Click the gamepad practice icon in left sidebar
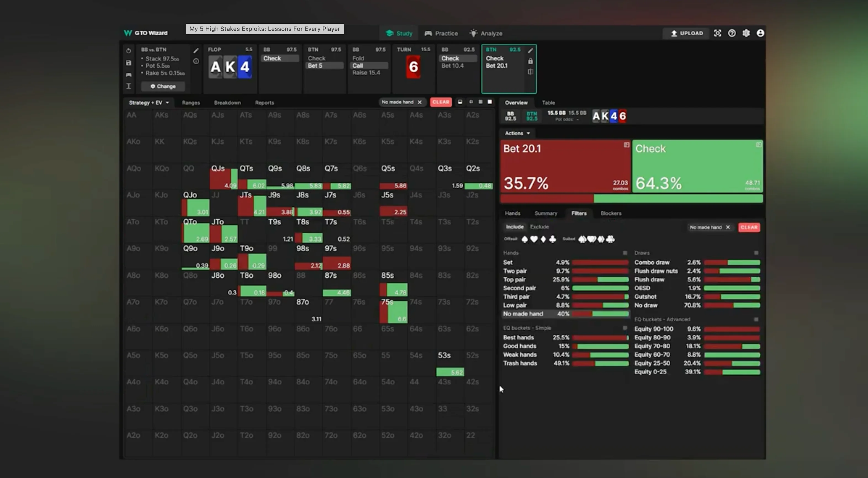 tap(128, 75)
